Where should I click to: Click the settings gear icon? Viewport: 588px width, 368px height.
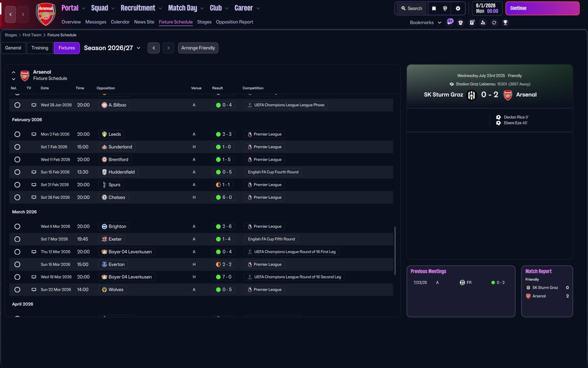[458, 8]
